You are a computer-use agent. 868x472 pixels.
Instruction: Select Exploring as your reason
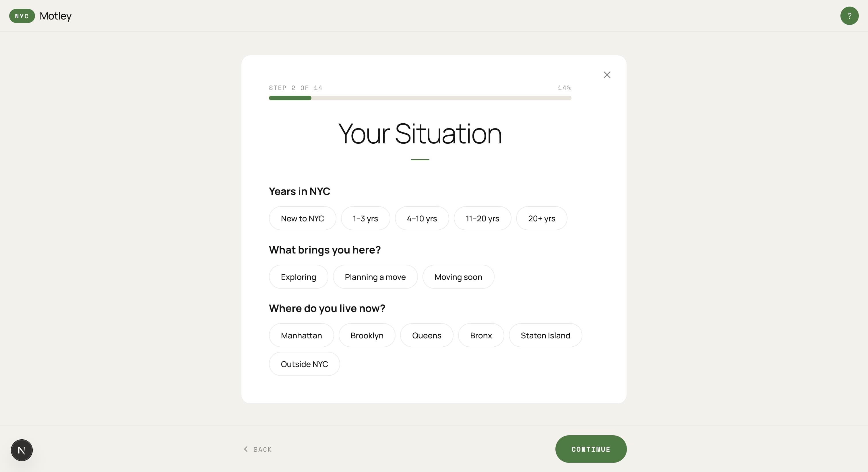[298, 277]
